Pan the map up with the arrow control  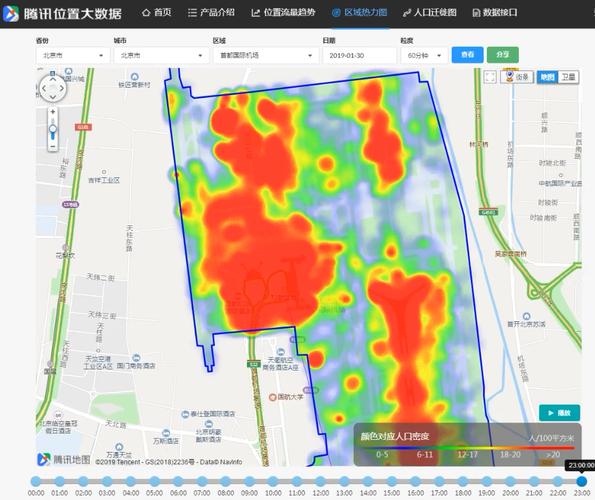pos(53,80)
